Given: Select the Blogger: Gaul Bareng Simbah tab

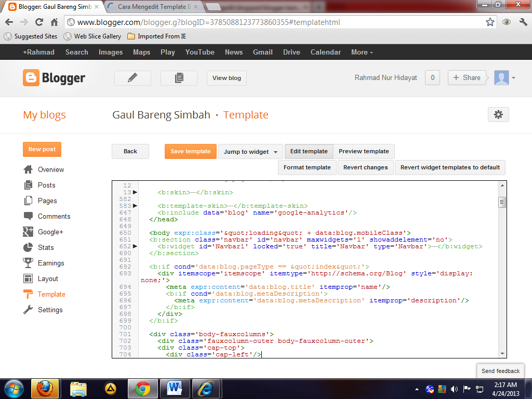Looking at the screenshot, I should pyautogui.click(x=54, y=6).
